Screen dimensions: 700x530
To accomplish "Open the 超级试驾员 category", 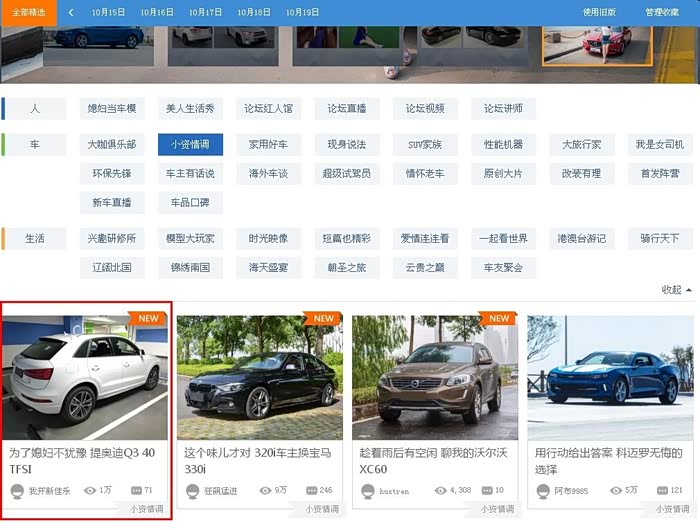I will (347, 174).
